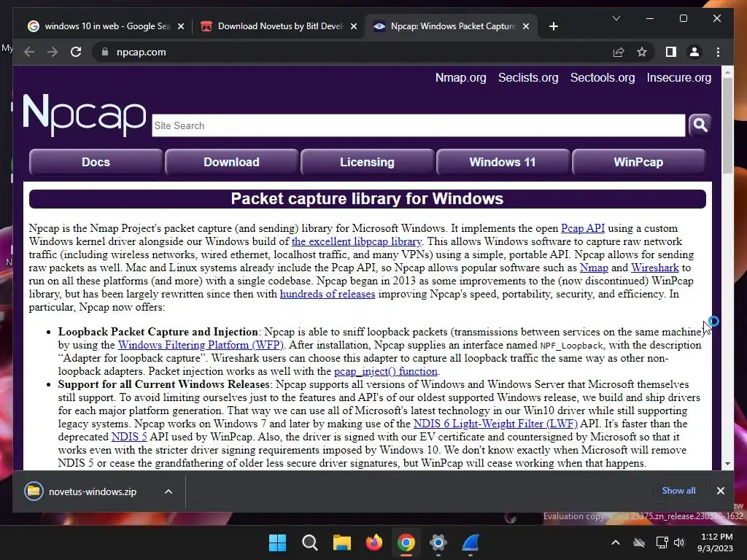Bookmark this page with the star icon
The width and height of the screenshot is (747, 560).
pyautogui.click(x=642, y=52)
